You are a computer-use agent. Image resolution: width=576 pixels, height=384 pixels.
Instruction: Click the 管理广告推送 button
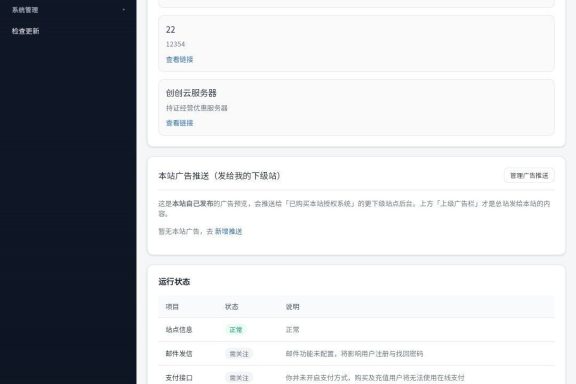pyautogui.click(x=529, y=176)
